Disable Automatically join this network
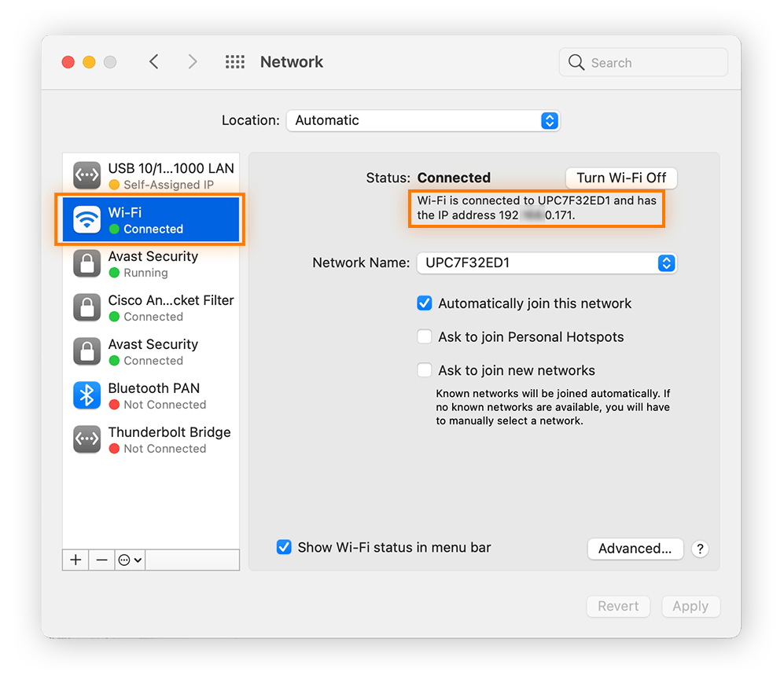The height and width of the screenshot is (683, 784). click(x=425, y=303)
